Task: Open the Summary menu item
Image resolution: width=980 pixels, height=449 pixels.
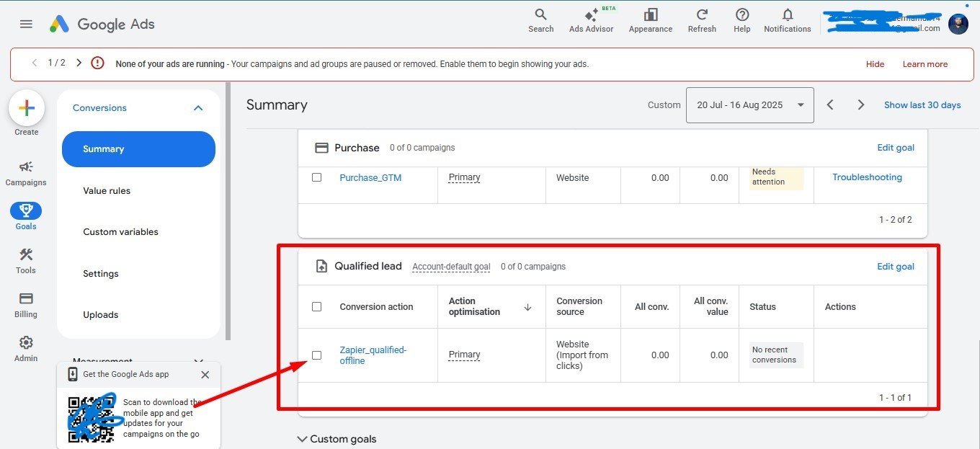Action: click(x=138, y=149)
